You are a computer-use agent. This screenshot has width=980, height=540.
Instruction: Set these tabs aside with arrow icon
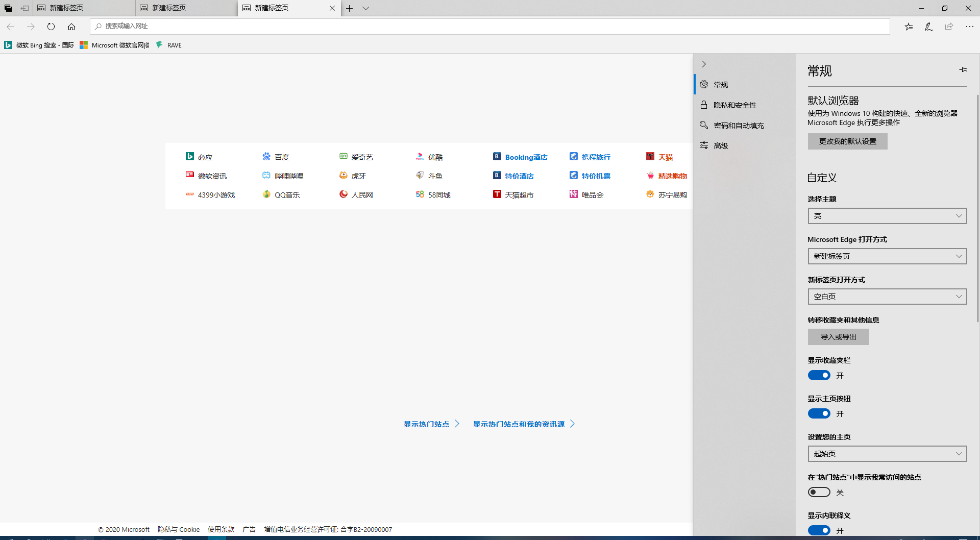pos(24,8)
